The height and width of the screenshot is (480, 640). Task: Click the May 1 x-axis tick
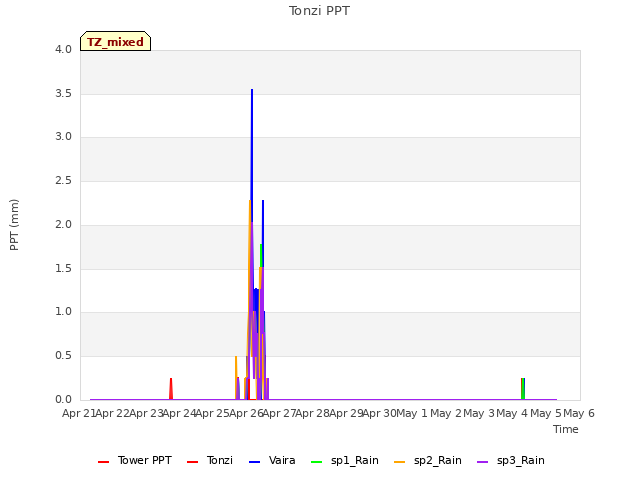[412, 413]
